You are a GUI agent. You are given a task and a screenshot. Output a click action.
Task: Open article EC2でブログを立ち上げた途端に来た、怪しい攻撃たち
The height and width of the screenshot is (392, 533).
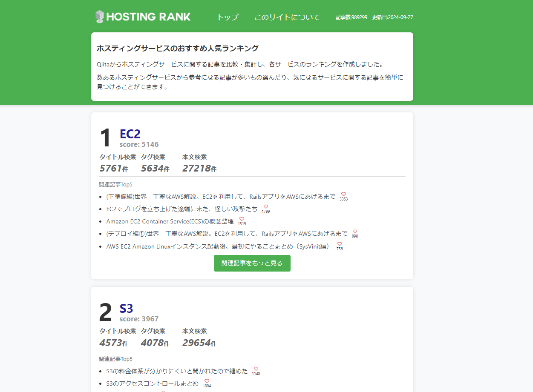pyautogui.click(x=182, y=209)
